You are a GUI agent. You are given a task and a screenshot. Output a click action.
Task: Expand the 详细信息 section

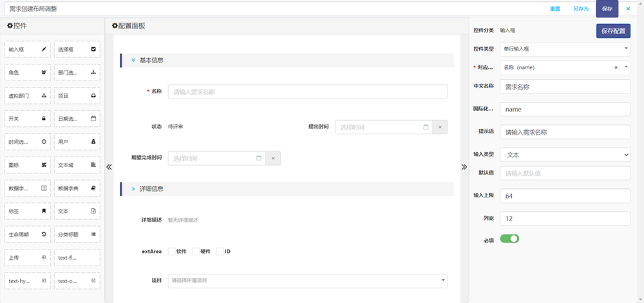pos(133,189)
